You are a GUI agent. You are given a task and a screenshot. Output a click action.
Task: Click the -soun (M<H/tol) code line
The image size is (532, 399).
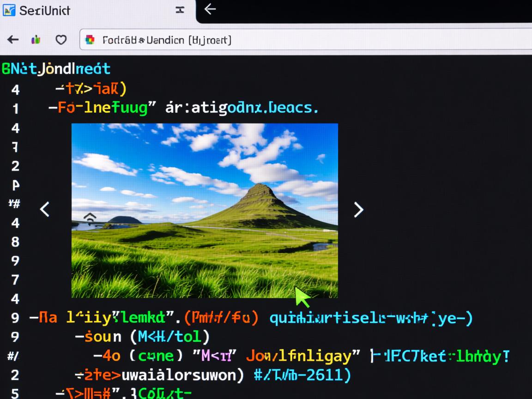click(x=142, y=337)
